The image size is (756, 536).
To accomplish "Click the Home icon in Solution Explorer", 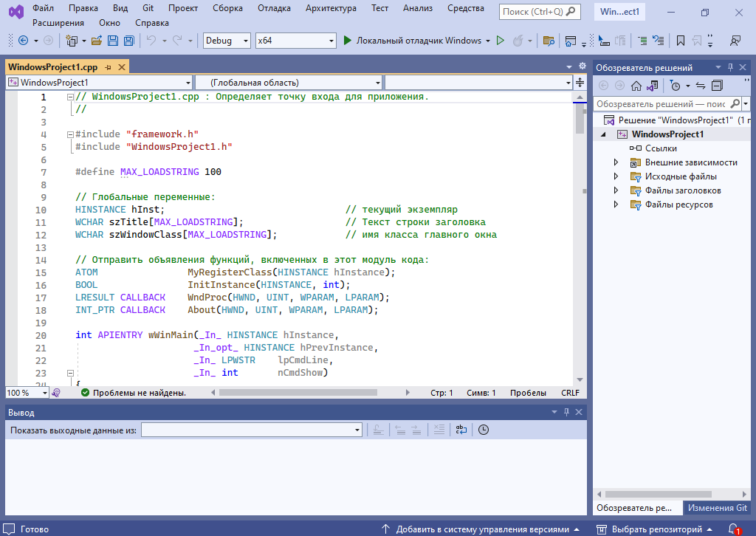I will pyautogui.click(x=636, y=86).
